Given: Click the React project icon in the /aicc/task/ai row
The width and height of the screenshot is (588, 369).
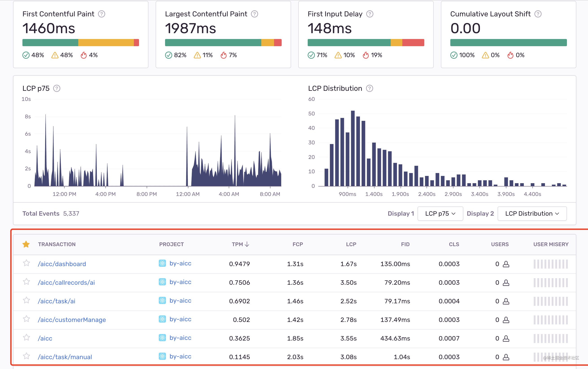Looking at the screenshot, I should click(162, 300).
